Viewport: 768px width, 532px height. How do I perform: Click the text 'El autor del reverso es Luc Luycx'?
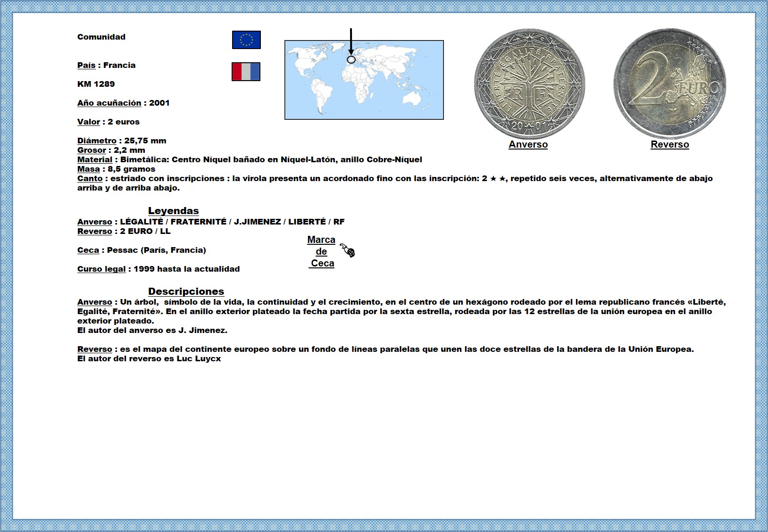click(x=149, y=358)
